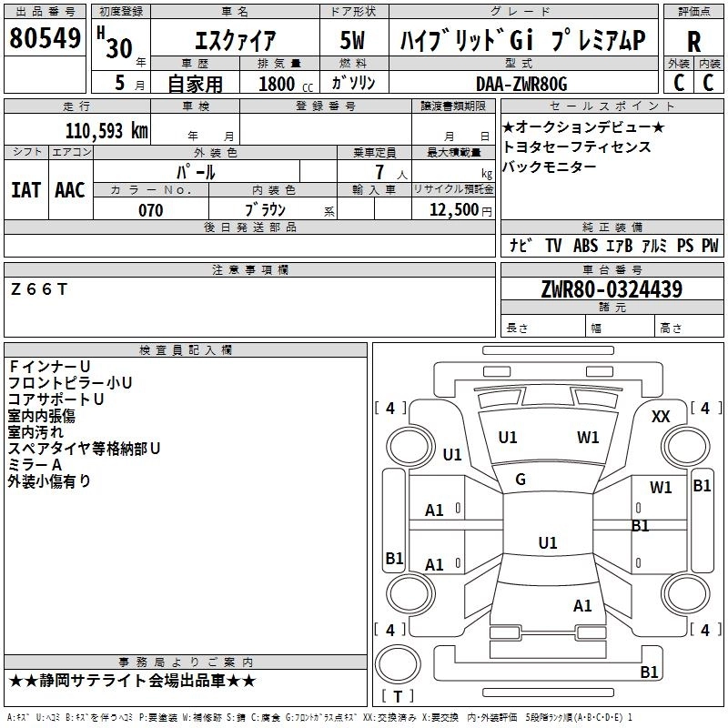728x728 pixels.
Task: Click the A1 mark near the rear bumper
Action: point(582,606)
